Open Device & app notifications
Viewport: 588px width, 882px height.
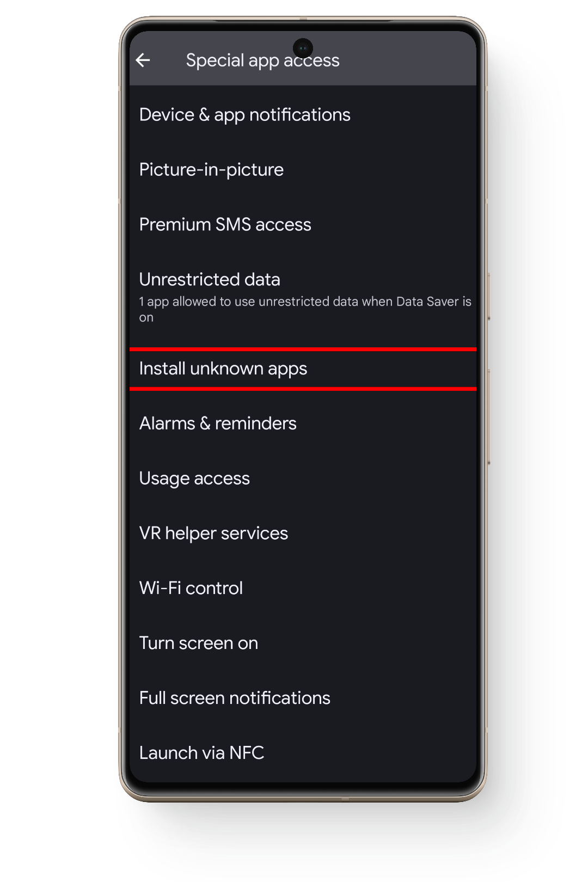click(244, 115)
